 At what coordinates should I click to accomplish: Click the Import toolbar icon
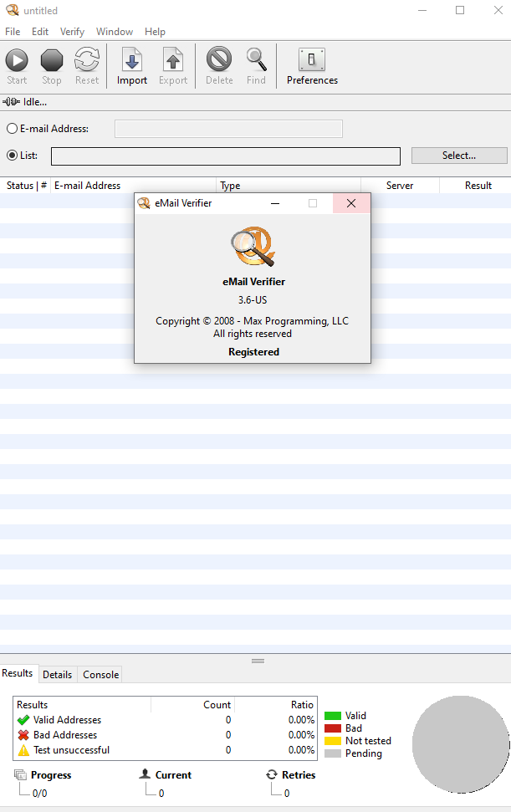coord(132,60)
